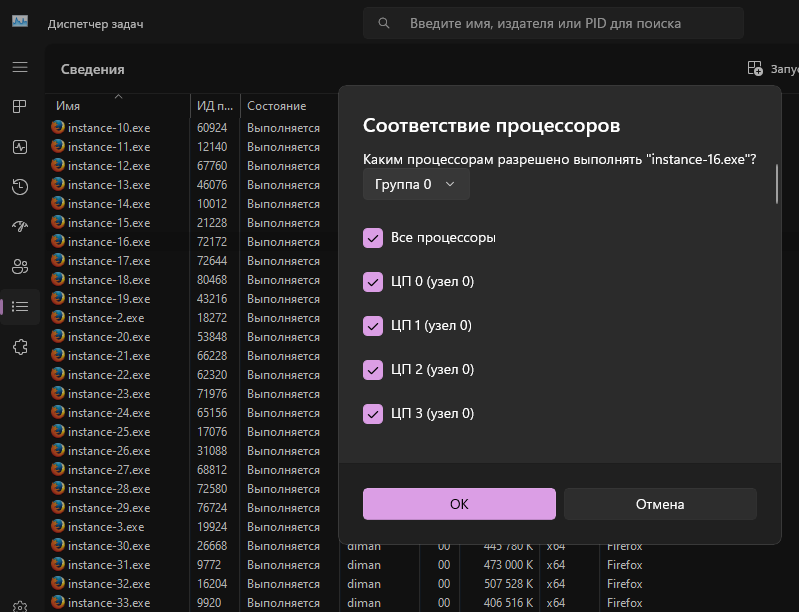The image size is (799, 612).
Task: Click the 'Сведения' page heading
Action: click(x=92, y=69)
